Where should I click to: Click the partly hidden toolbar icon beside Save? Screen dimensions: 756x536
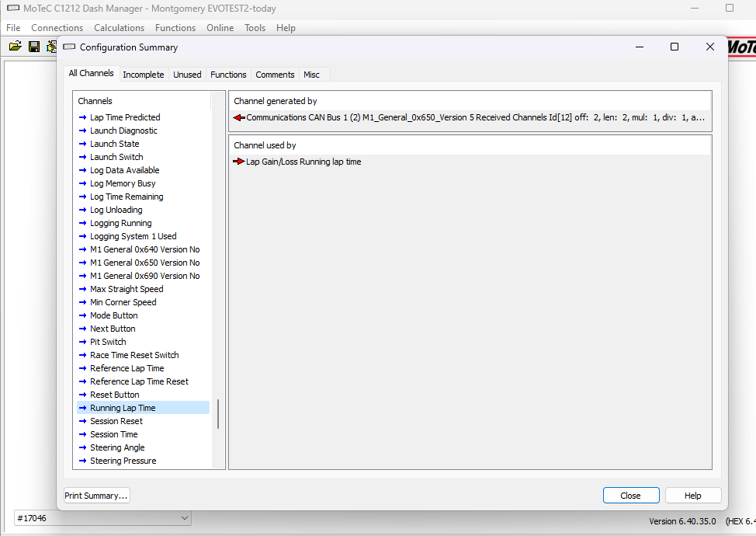(x=51, y=47)
